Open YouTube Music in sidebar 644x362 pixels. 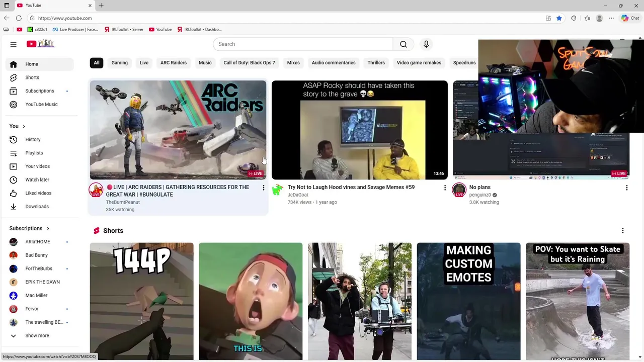(x=40, y=104)
